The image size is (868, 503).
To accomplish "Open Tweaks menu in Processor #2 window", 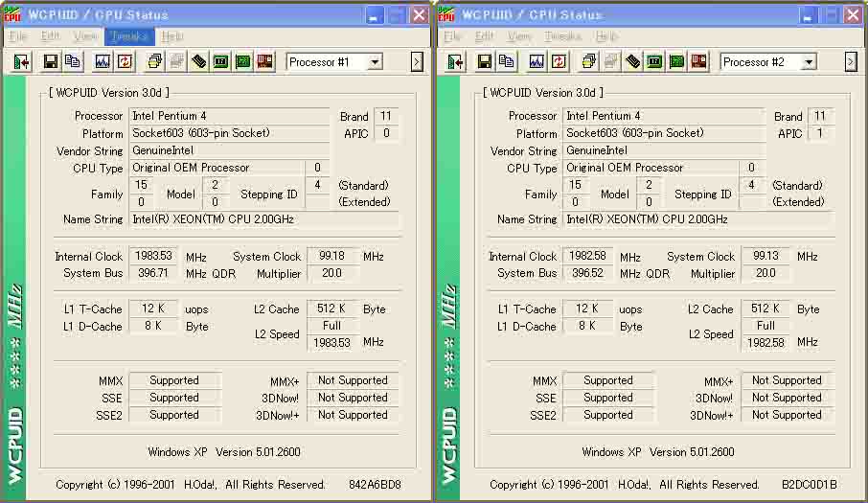I will coord(562,36).
